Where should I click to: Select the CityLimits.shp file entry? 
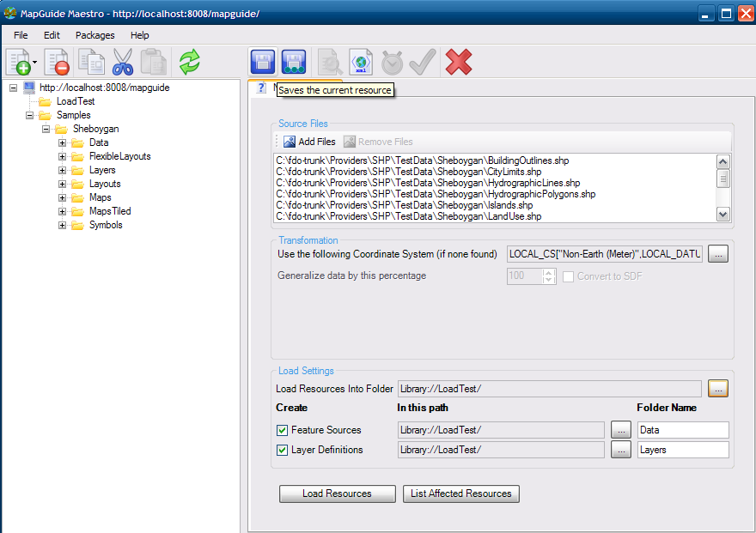coord(408,172)
